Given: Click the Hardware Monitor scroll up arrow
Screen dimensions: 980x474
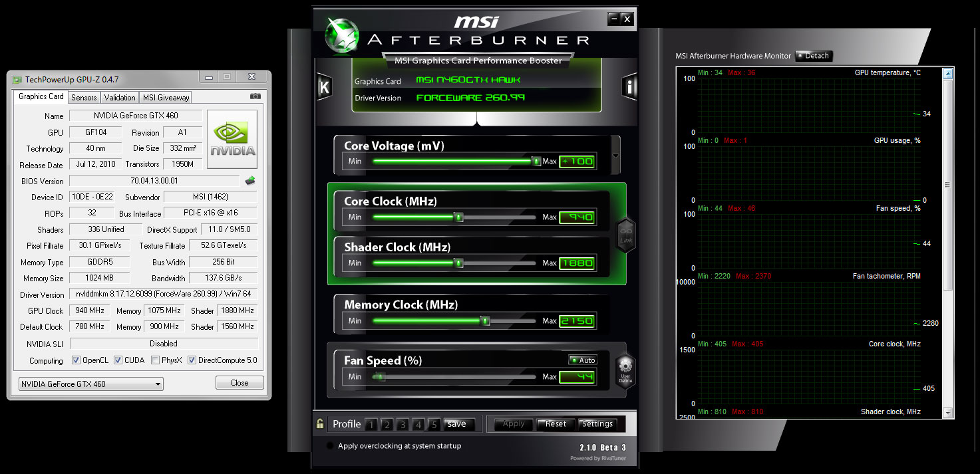Looking at the screenshot, I should point(948,74).
